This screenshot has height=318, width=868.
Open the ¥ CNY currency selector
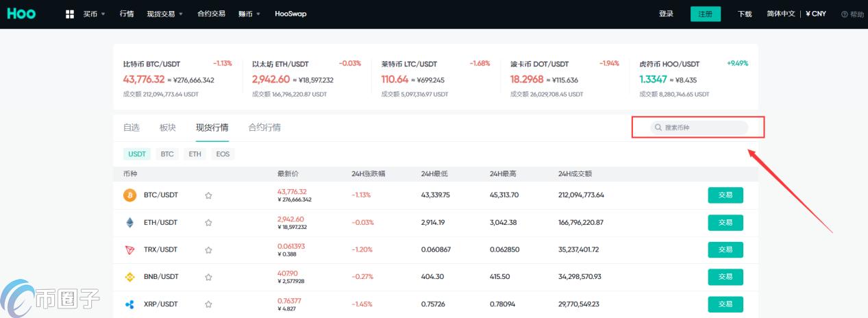[816, 14]
